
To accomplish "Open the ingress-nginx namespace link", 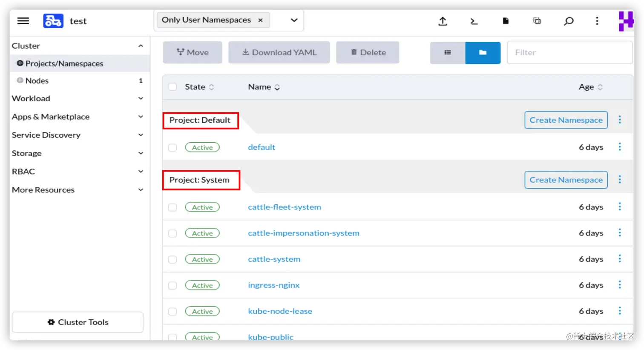I will pyautogui.click(x=274, y=285).
